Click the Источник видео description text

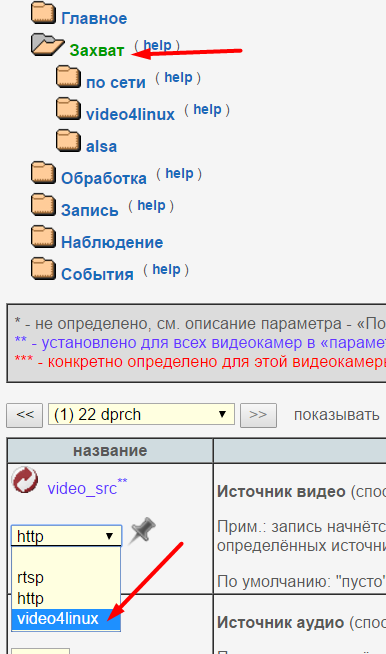coord(281,492)
